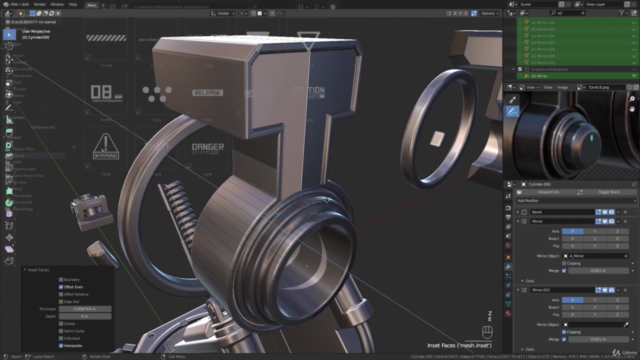Enable Edge Rail checkbox in Inset Faces

pyautogui.click(x=61, y=302)
